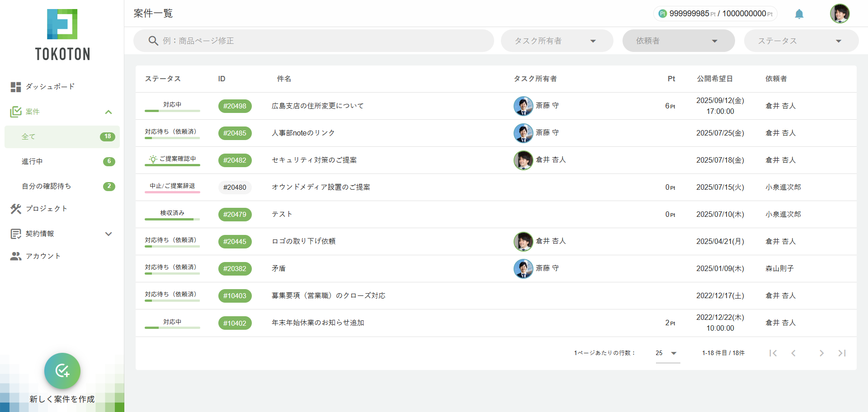Click the progress bar of 検収済み status
Screen dimensions: 868x412
(x=172, y=220)
